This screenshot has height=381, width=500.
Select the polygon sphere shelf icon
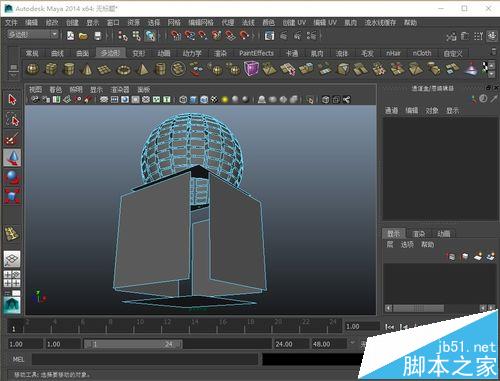(33, 70)
